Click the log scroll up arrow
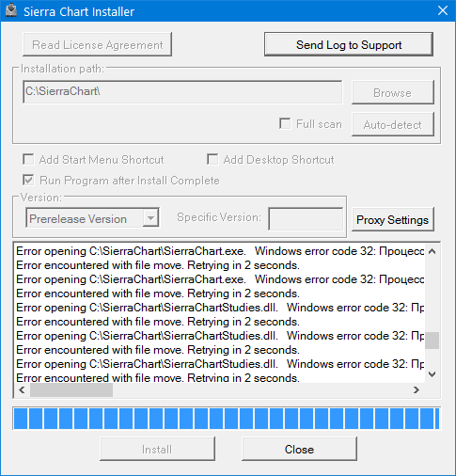The image size is (456, 476). coord(432,251)
